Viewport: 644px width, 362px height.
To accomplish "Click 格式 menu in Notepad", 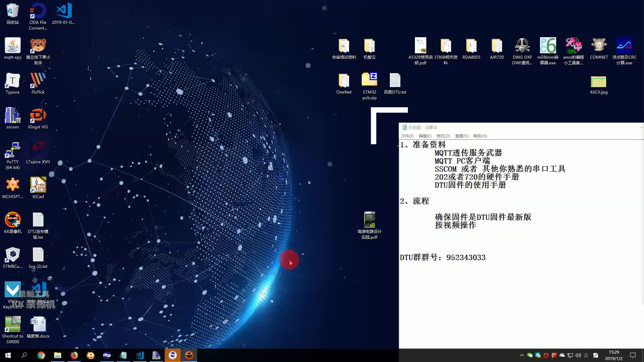I will pos(443,136).
